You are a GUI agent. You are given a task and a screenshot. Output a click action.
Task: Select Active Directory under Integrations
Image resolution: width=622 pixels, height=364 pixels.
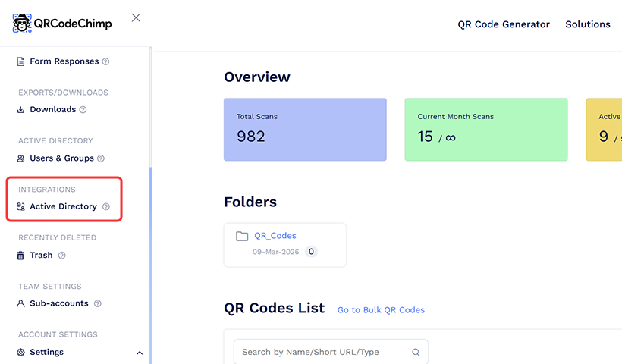tap(63, 206)
